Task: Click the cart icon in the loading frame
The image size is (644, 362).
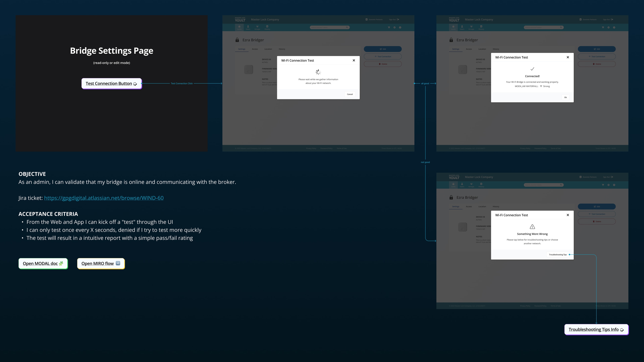Action: 389,27
